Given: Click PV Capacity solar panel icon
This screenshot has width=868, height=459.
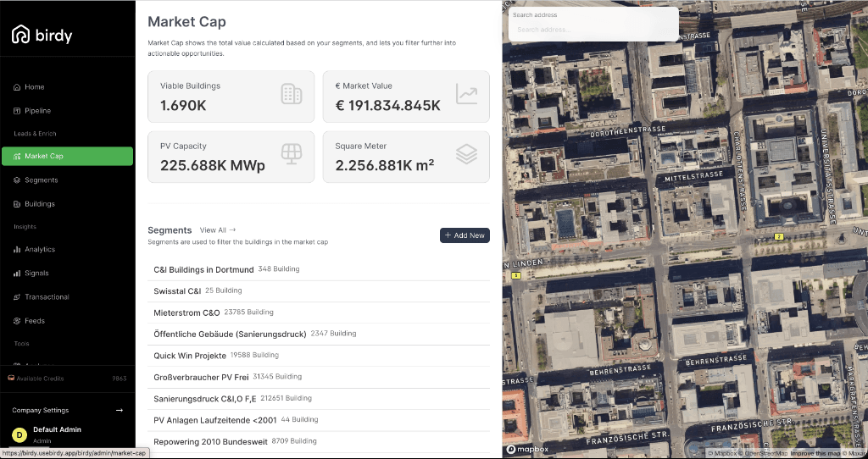Looking at the screenshot, I should coord(292,154).
